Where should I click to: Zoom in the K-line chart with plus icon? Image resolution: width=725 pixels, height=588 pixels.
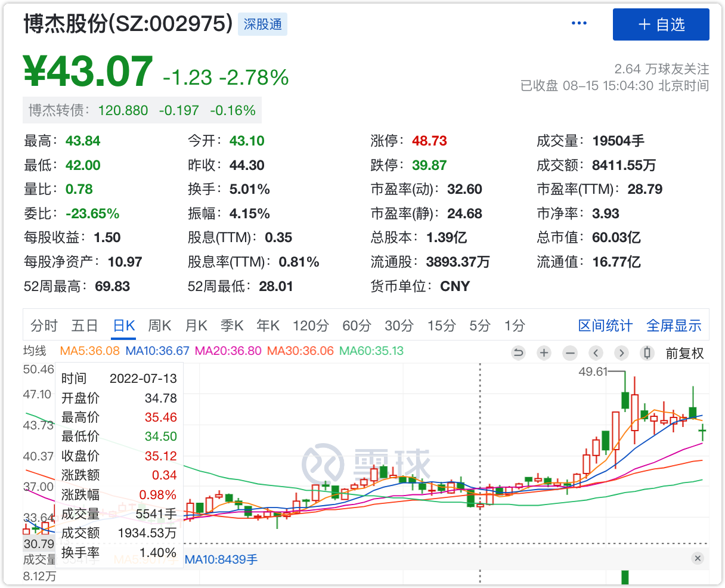(544, 353)
